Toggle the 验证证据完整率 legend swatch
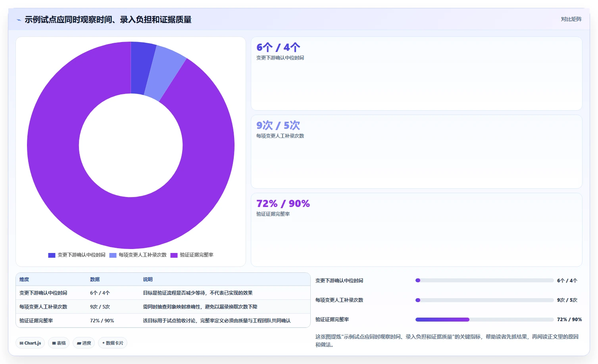Image resolution: width=598 pixels, height=364 pixels. click(x=174, y=255)
